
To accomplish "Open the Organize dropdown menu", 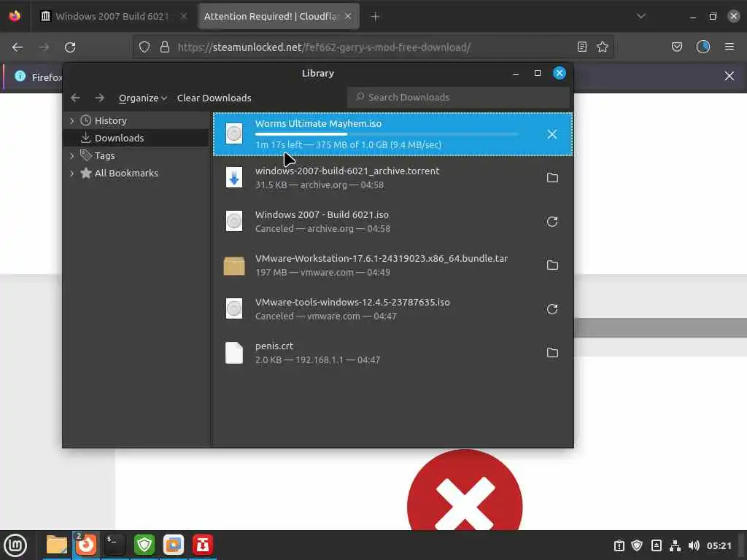I will (142, 98).
